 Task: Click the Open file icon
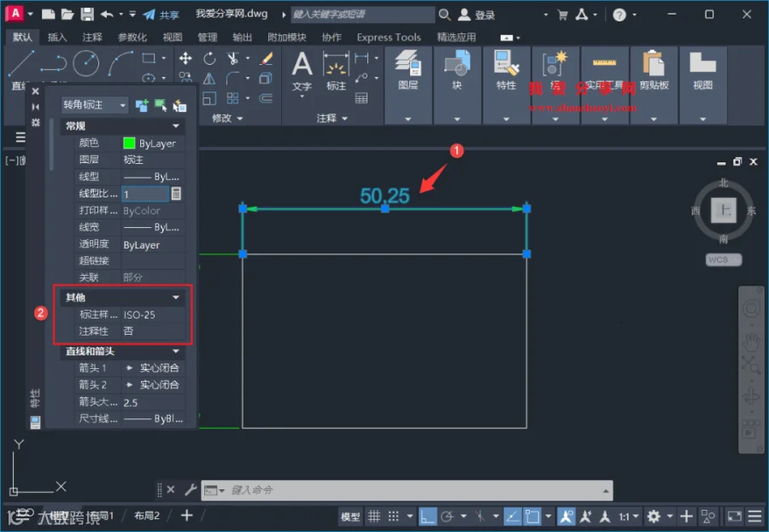68,15
